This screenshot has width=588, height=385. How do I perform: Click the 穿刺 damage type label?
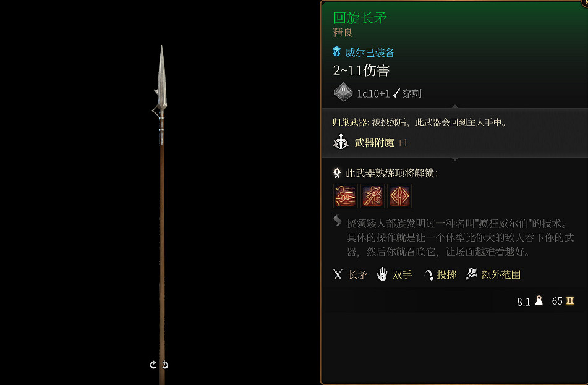[x=412, y=94]
